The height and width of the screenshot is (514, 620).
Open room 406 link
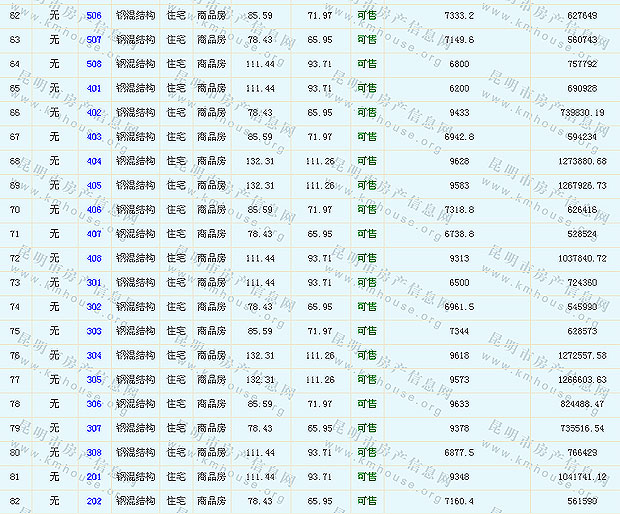[94, 210]
